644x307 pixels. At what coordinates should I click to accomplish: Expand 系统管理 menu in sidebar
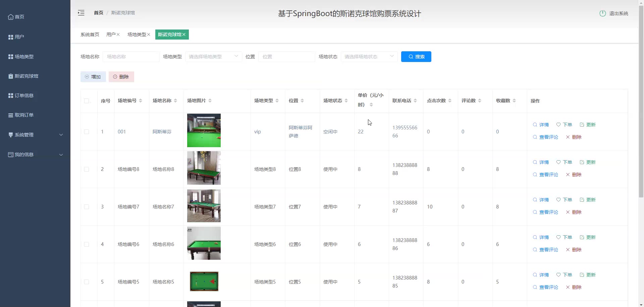[35, 135]
